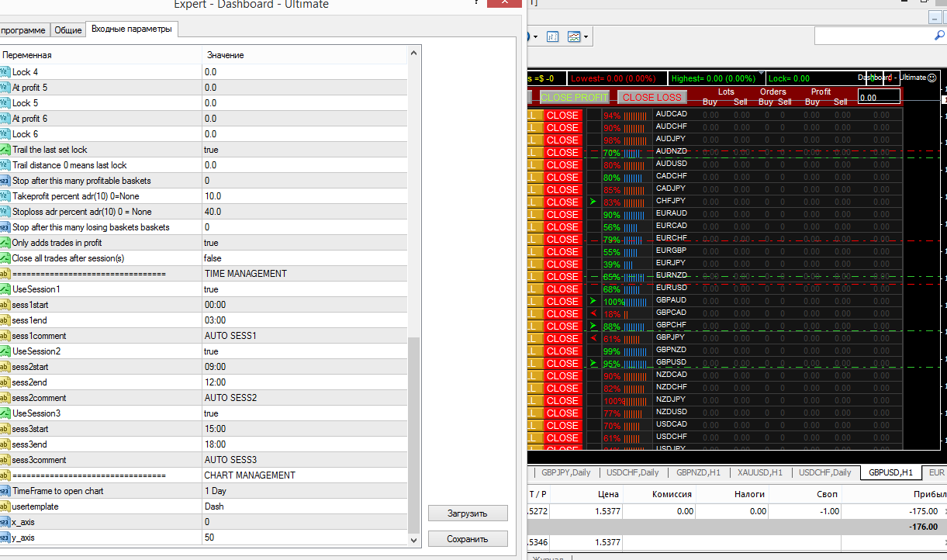Click the icon beside Takeprofit percent adr(10)
This screenshot has height=560, width=947.
(4, 196)
